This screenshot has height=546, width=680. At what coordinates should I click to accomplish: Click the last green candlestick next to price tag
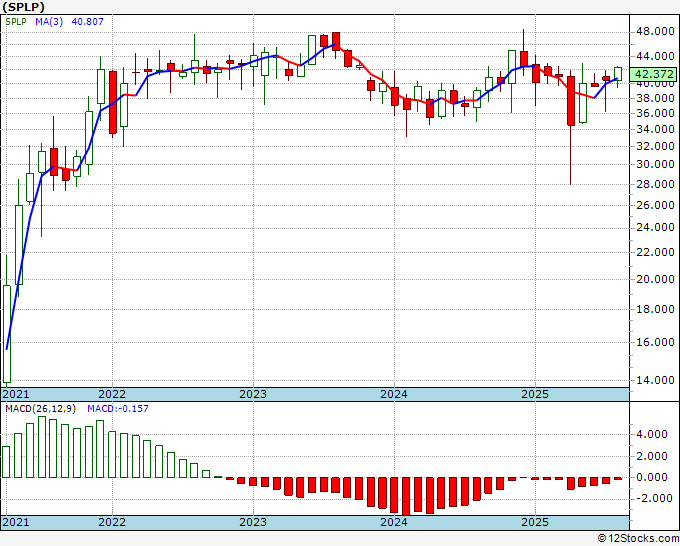pos(618,74)
